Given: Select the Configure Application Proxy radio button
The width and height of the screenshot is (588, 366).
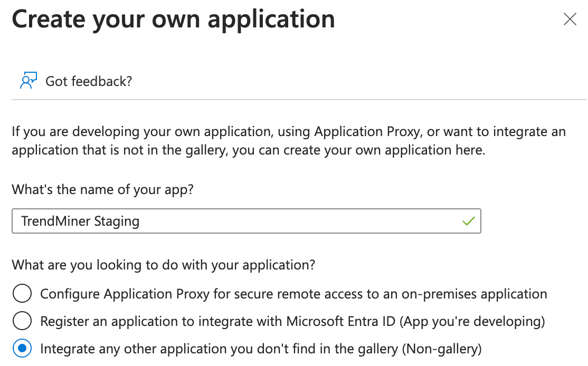Looking at the screenshot, I should point(22,294).
